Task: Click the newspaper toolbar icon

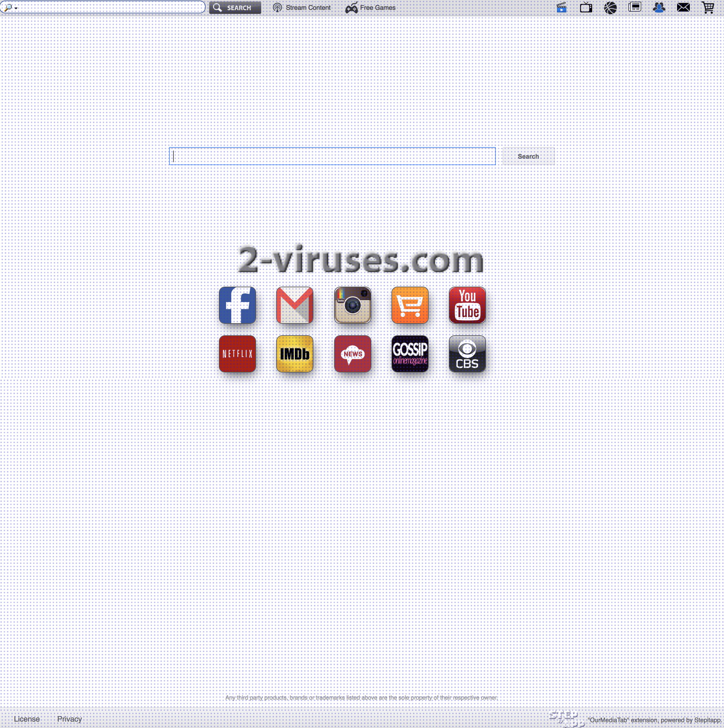Action: point(635,7)
